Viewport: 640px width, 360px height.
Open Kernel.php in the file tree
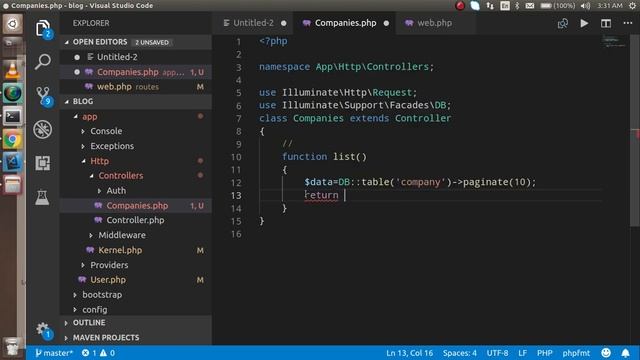pos(136,250)
